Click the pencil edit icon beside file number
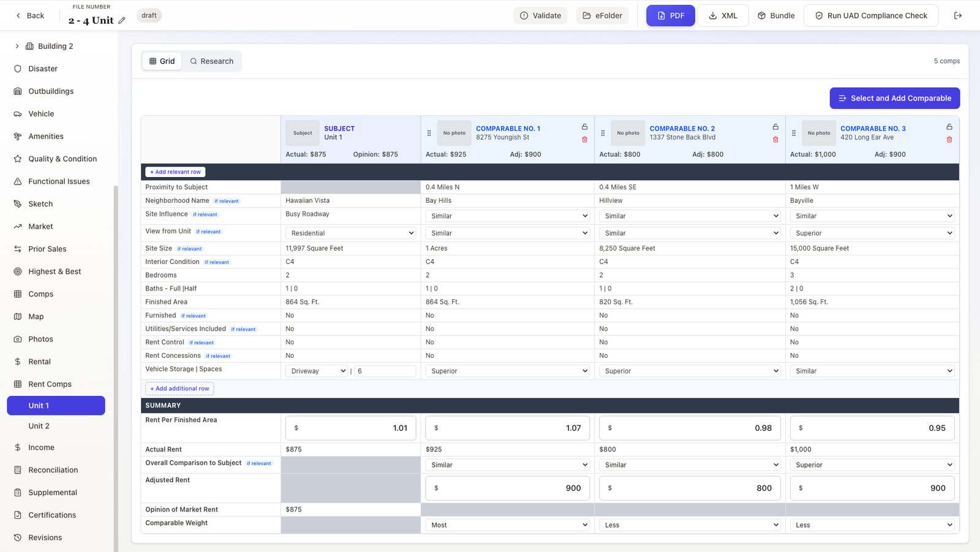This screenshot has width=980, height=552. pyautogui.click(x=122, y=20)
